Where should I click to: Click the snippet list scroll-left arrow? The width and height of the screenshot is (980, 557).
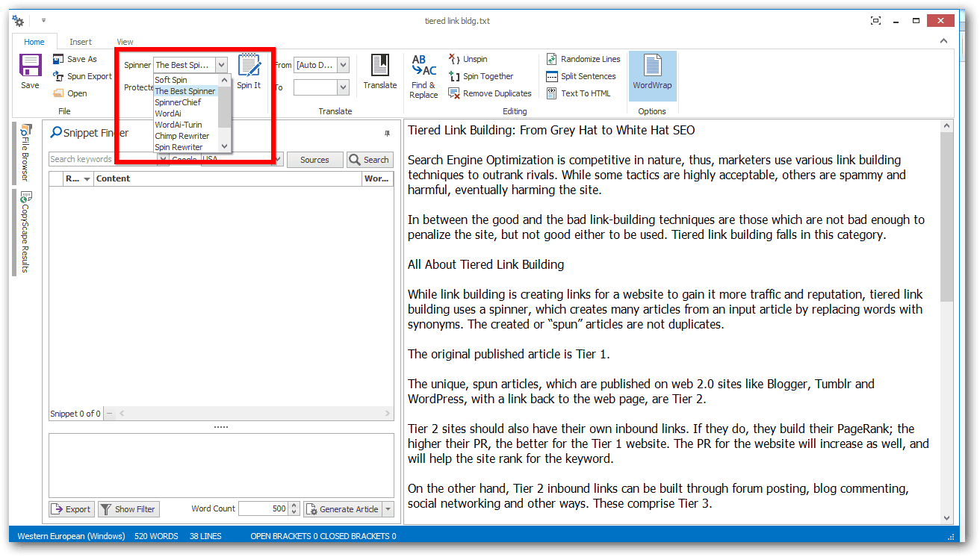click(x=122, y=414)
